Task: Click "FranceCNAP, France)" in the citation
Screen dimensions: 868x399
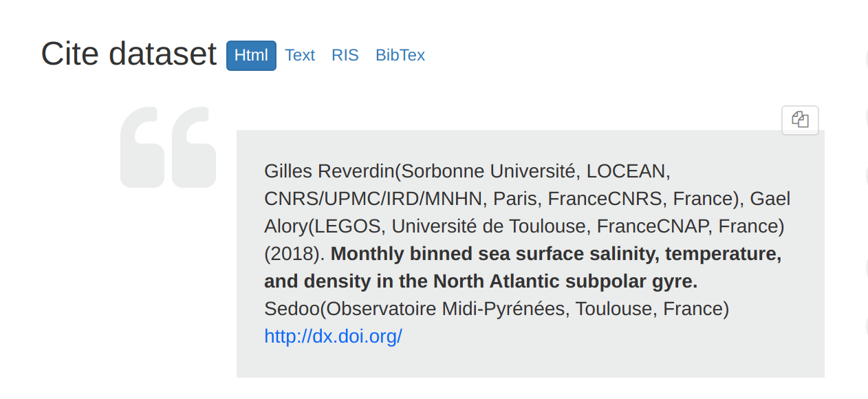Action: click(x=691, y=226)
